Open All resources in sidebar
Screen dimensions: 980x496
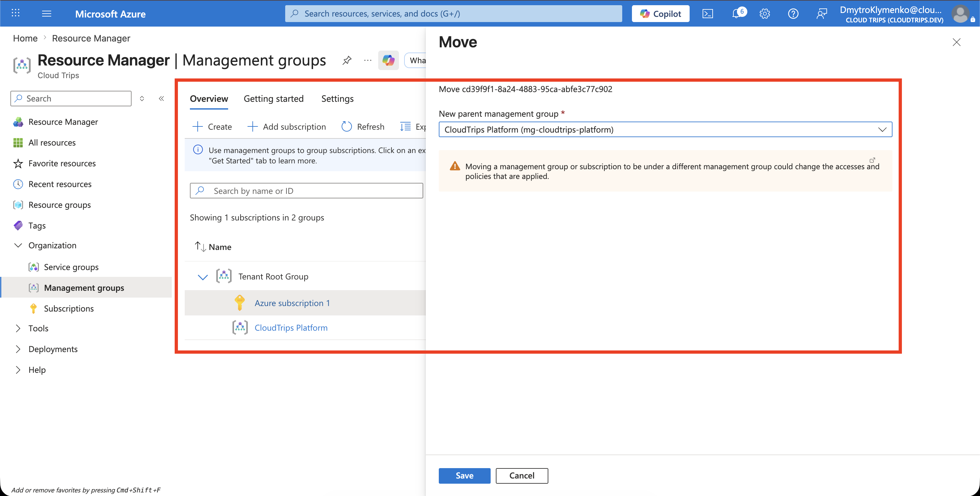(x=52, y=143)
